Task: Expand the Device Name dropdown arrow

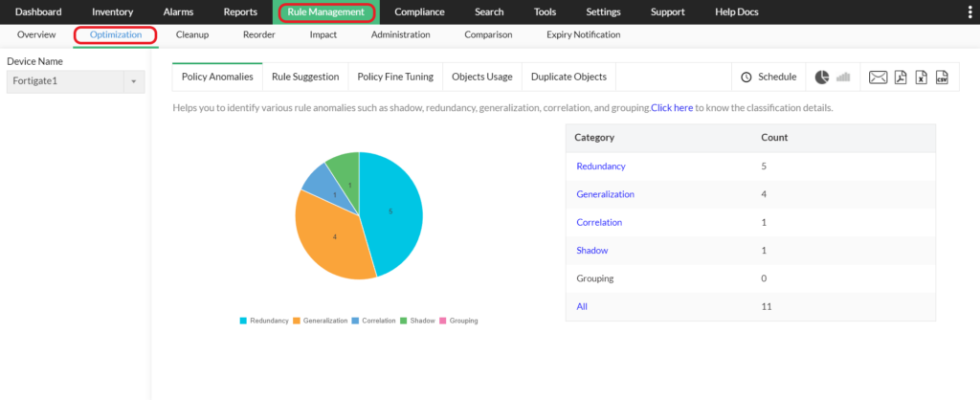Action: pyautogui.click(x=134, y=82)
